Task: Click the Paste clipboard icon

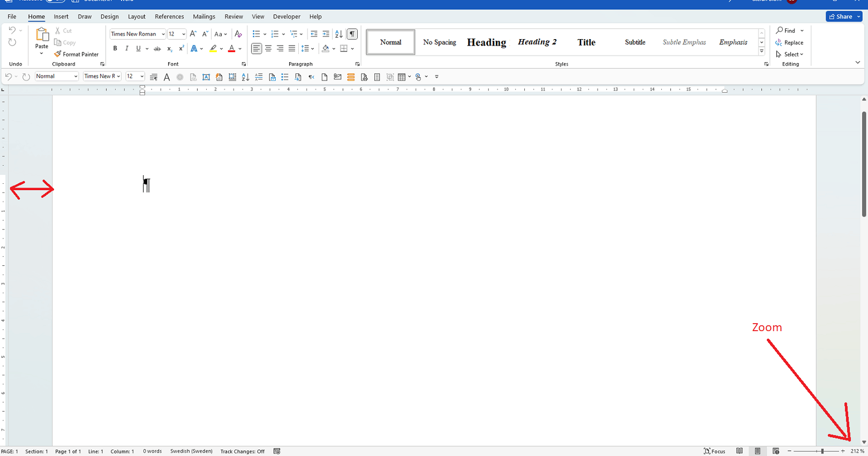Action: (42, 35)
